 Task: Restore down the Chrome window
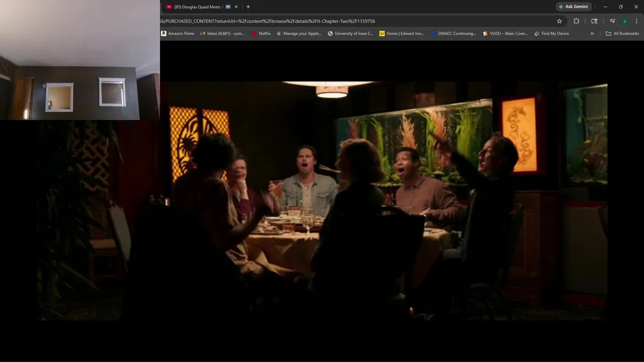click(621, 7)
